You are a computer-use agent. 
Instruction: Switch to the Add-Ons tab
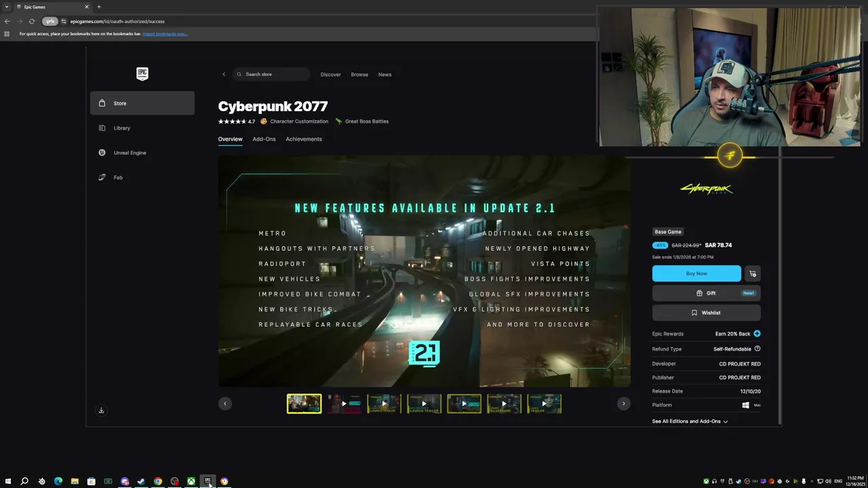tap(264, 139)
